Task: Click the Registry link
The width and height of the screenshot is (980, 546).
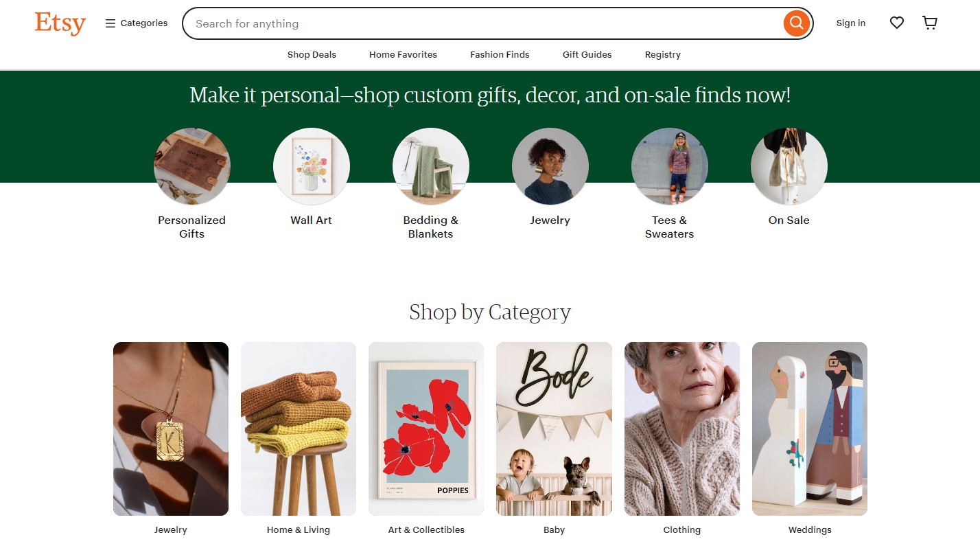Action: tap(663, 55)
